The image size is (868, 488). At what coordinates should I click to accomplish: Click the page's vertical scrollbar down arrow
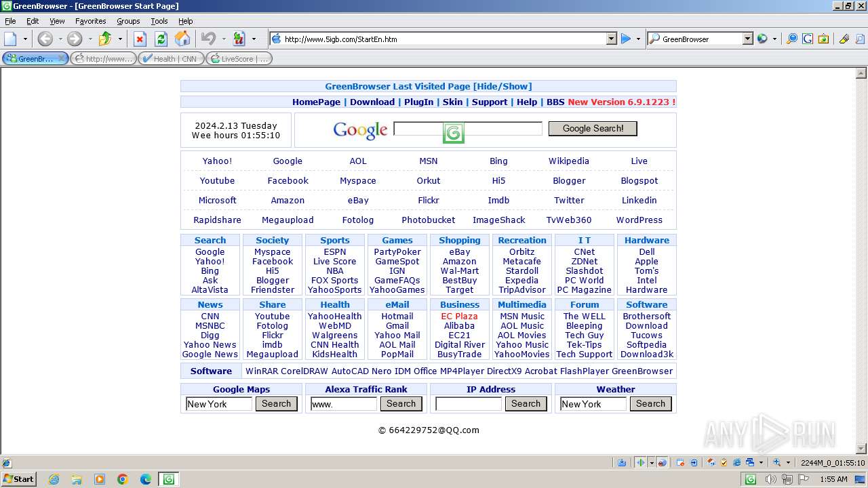click(x=862, y=449)
